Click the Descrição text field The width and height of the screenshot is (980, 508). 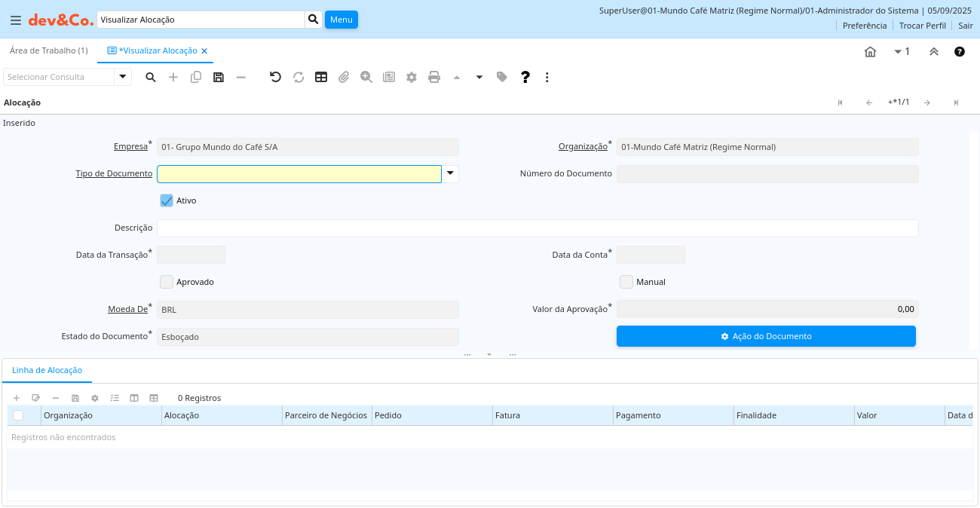click(x=537, y=228)
